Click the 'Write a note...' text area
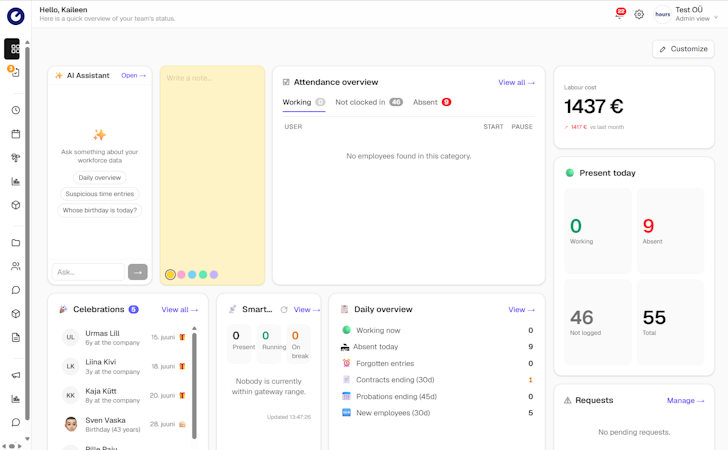The height and width of the screenshot is (450, 728). coord(212,167)
